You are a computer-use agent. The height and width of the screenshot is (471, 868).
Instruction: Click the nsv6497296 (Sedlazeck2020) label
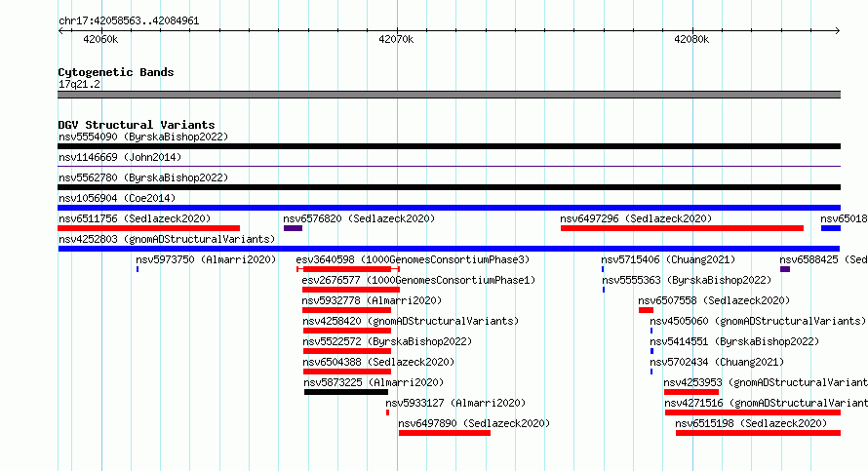tap(636, 218)
